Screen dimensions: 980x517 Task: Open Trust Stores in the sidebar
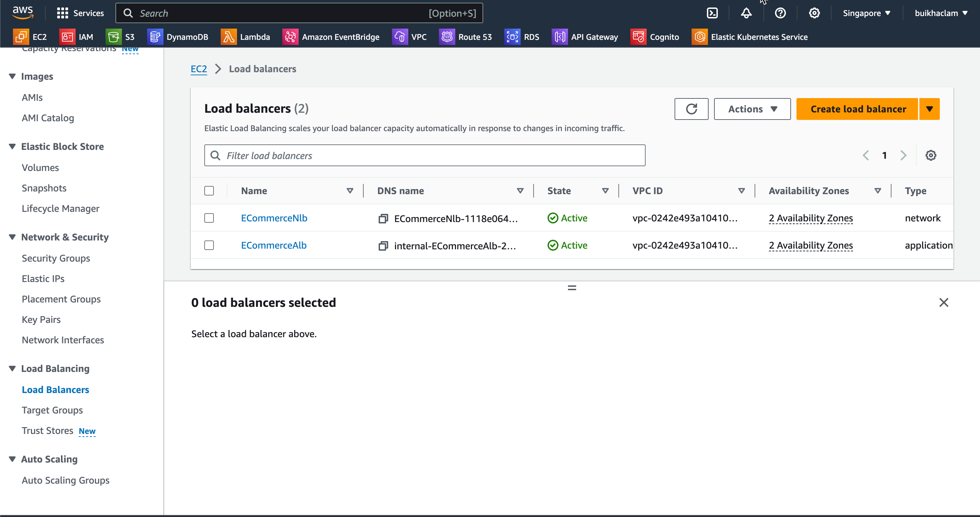48,430
